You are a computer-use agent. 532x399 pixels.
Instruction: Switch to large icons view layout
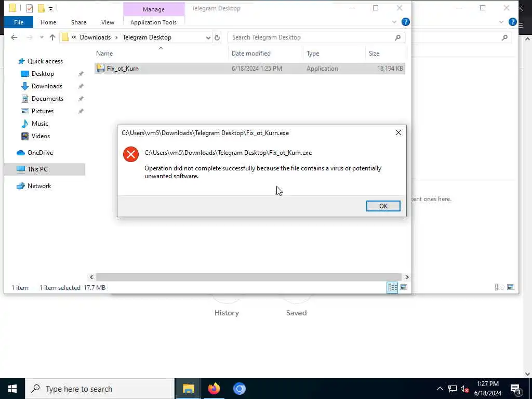[404, 287]
